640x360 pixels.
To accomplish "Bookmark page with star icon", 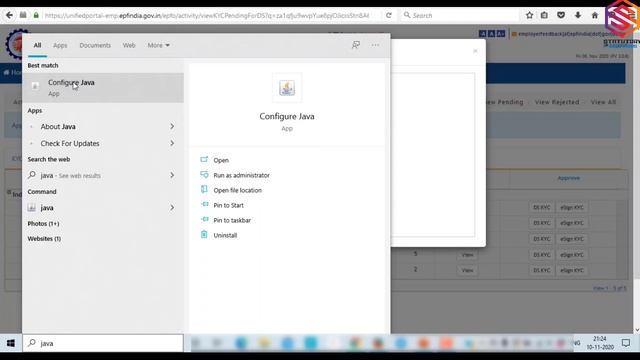I will tap(529, 15).
